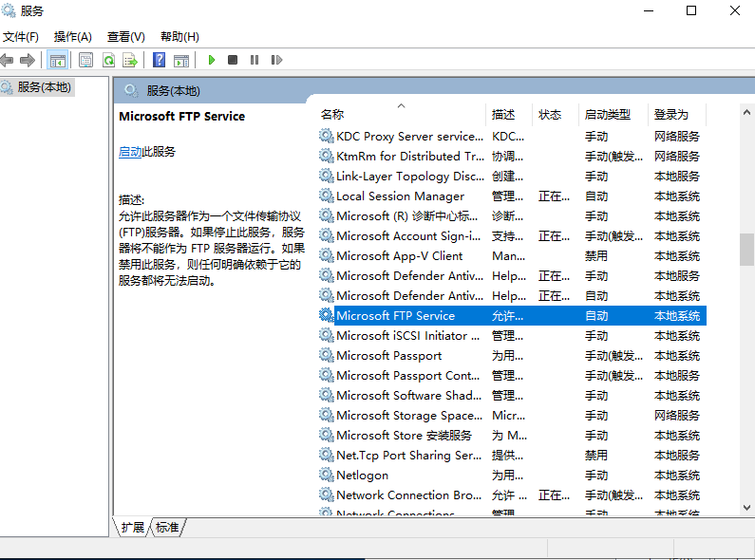Select Microsoft Software Shad... service

pyautogui.click(x=408, y=395)
